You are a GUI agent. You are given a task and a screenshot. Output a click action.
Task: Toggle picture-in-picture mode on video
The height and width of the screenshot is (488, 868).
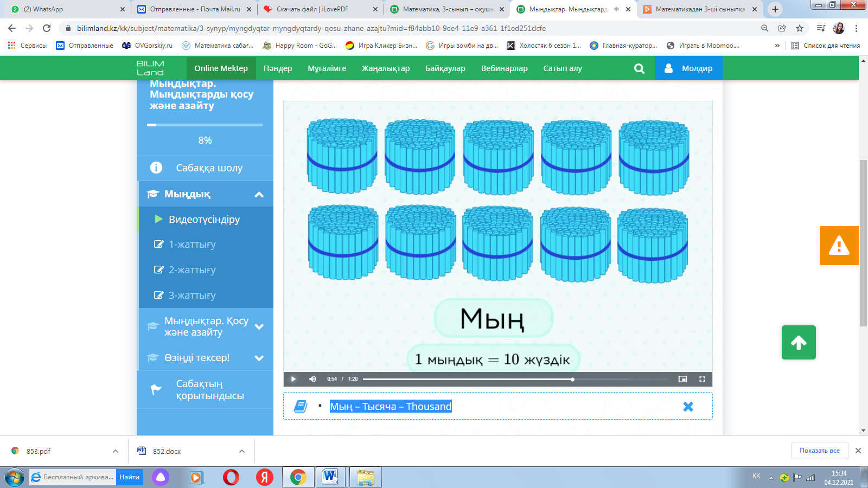pos(682,379)
